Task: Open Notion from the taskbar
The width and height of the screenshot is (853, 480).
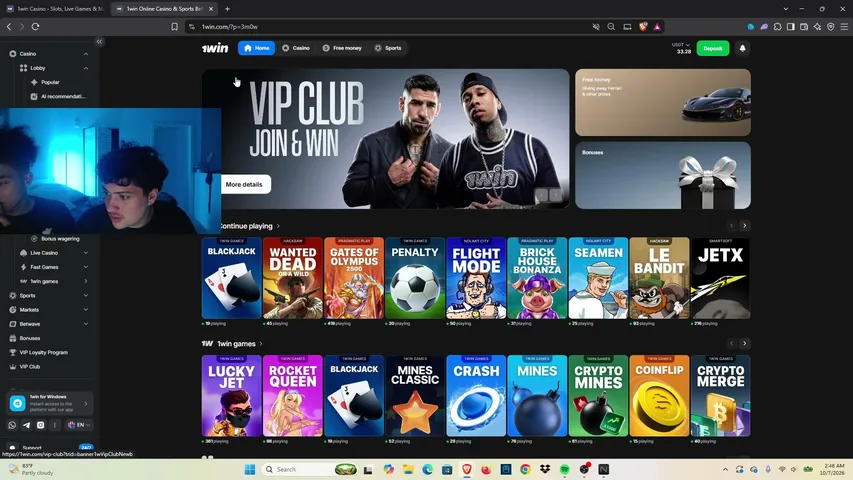Action: click(x=603, y=469)
